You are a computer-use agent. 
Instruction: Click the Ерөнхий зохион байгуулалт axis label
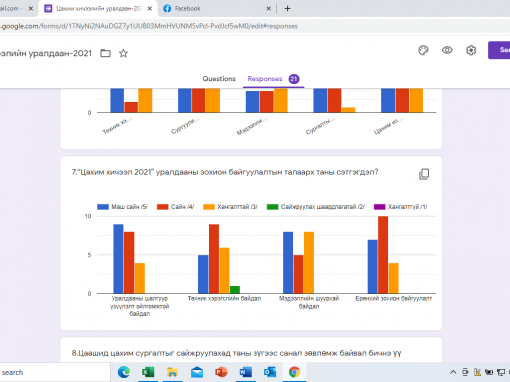point(394,298)
